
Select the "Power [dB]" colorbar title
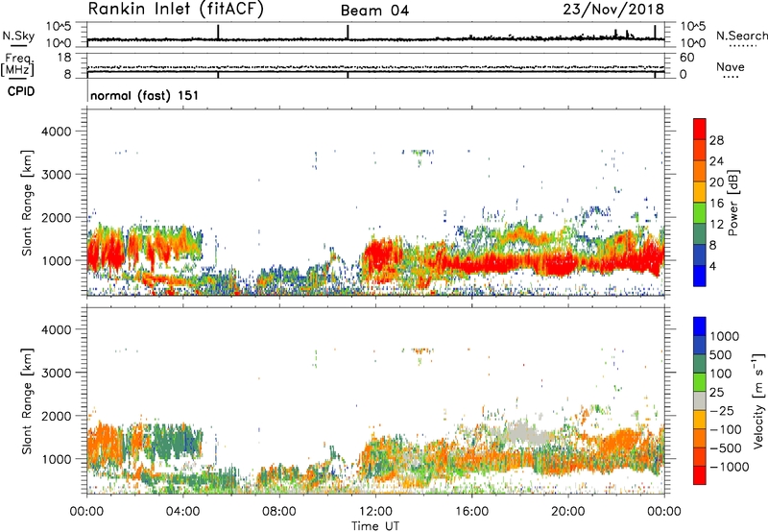pyautogui.click(x=733, y=204)
